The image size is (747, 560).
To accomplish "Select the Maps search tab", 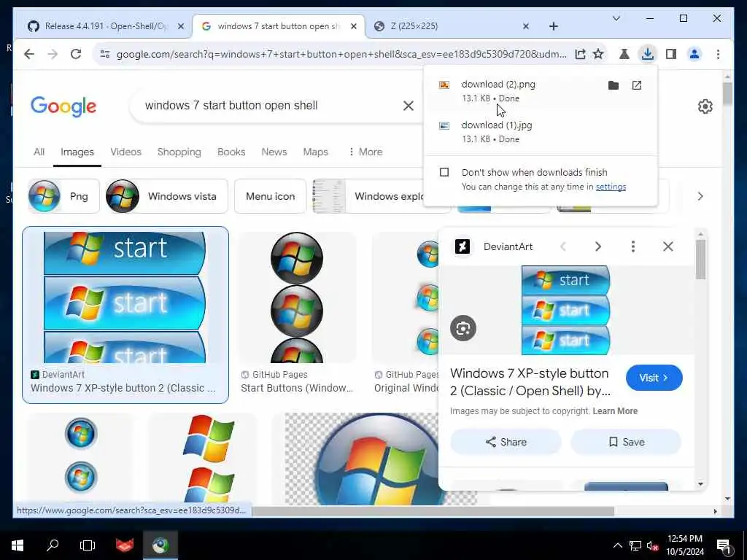I will [315, 152].
